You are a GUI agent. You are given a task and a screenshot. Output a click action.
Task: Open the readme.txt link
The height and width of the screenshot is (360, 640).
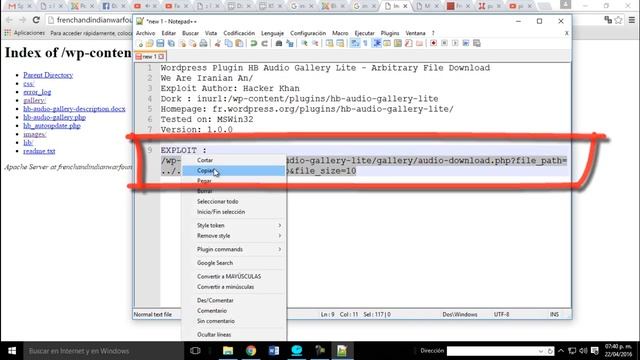[x=39, y=151]
